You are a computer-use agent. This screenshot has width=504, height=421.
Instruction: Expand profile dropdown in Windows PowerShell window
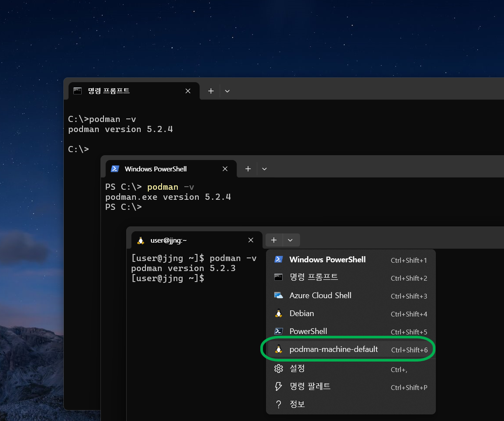[x=265, y=169]
